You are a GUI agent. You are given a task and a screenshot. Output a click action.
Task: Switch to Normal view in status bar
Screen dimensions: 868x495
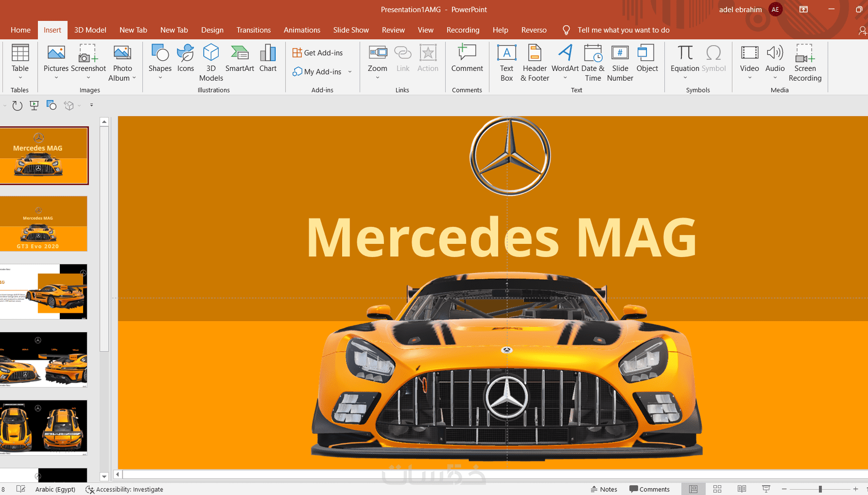693,489
